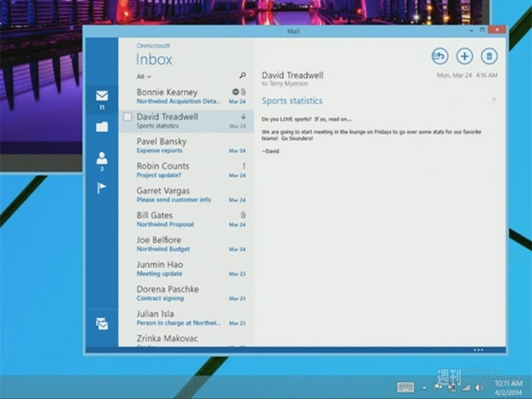Maximize the Mail window
Viewport: 532px width, 399px height.
click(x=482, y=30)
